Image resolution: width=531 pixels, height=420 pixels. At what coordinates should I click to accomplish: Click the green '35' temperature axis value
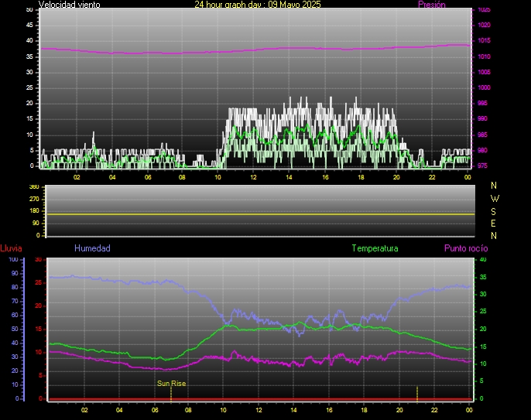point(483,277)
